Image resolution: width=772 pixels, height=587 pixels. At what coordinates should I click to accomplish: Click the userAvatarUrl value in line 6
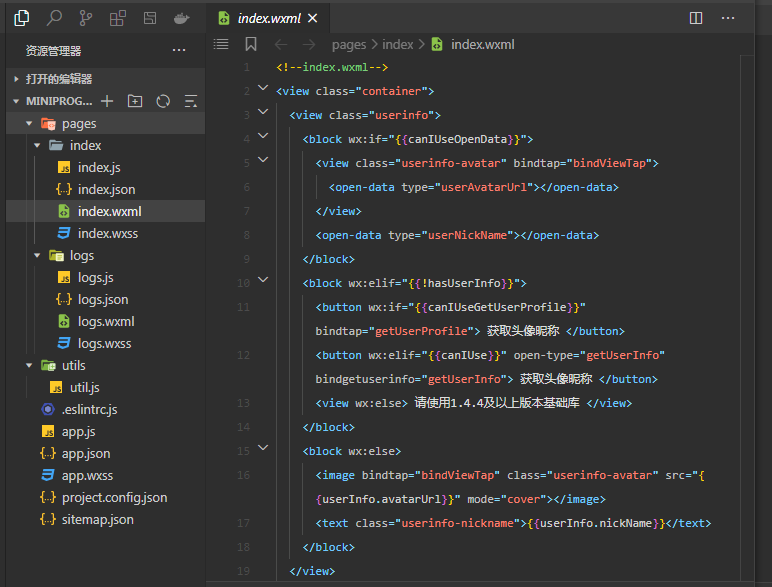(x=483, y=187)
